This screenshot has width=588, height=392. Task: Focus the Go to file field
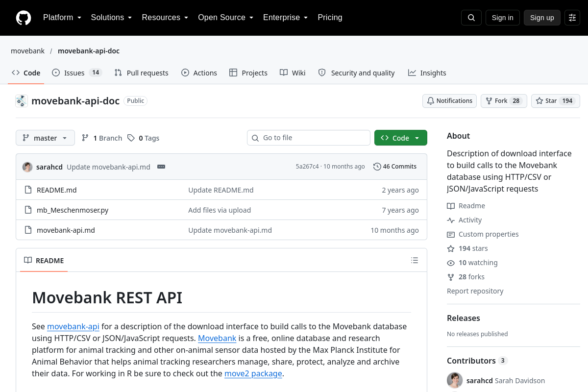tap(309, 138)
